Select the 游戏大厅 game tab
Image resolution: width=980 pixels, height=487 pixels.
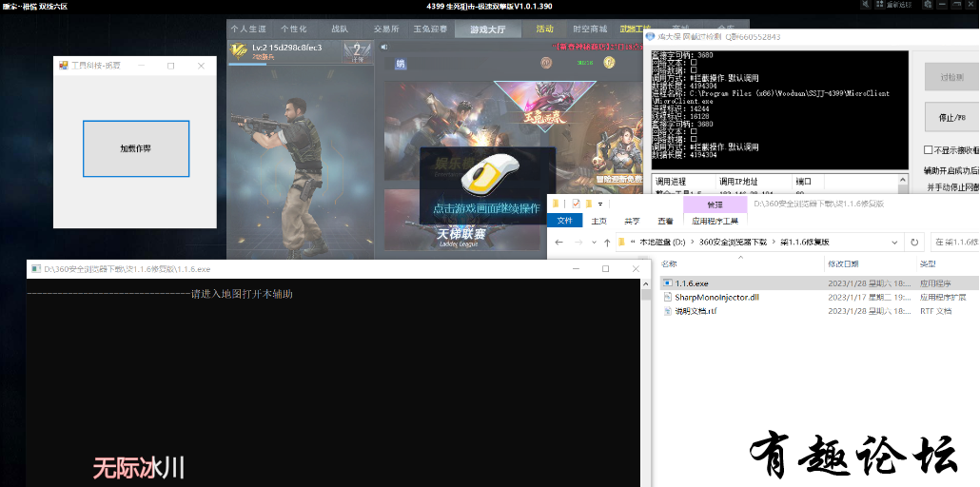tap(487, 29)
